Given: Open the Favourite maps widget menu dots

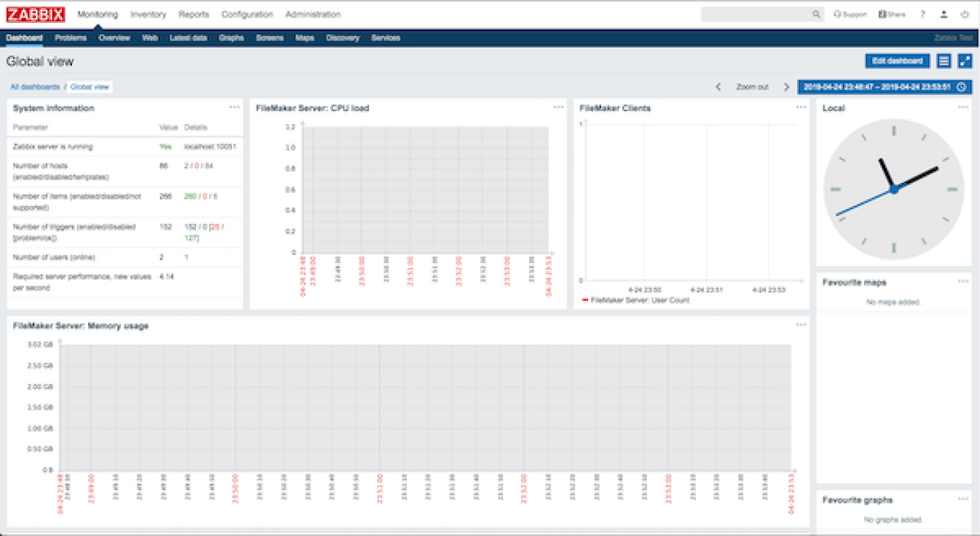Looking at the screenshot, I should coord(963,282).
